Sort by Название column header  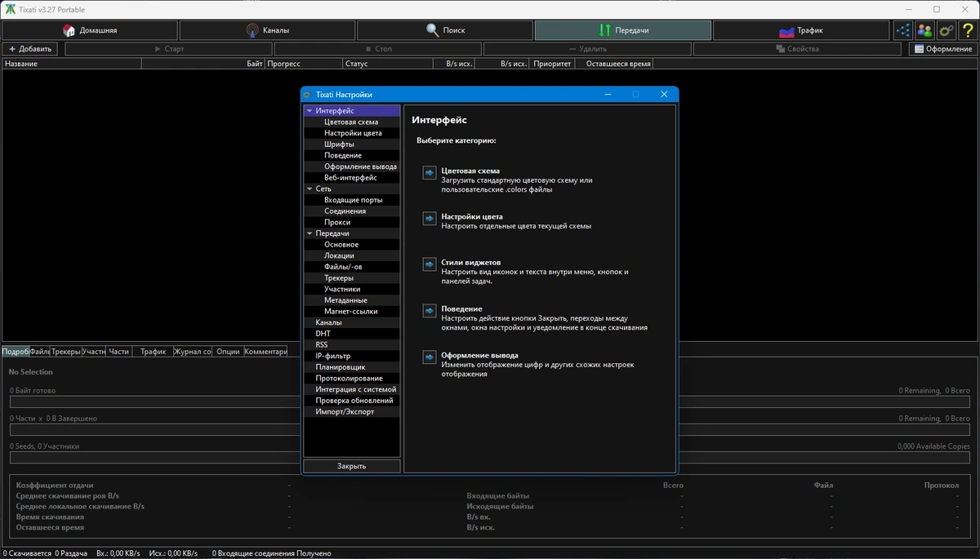tap(72, 64)
